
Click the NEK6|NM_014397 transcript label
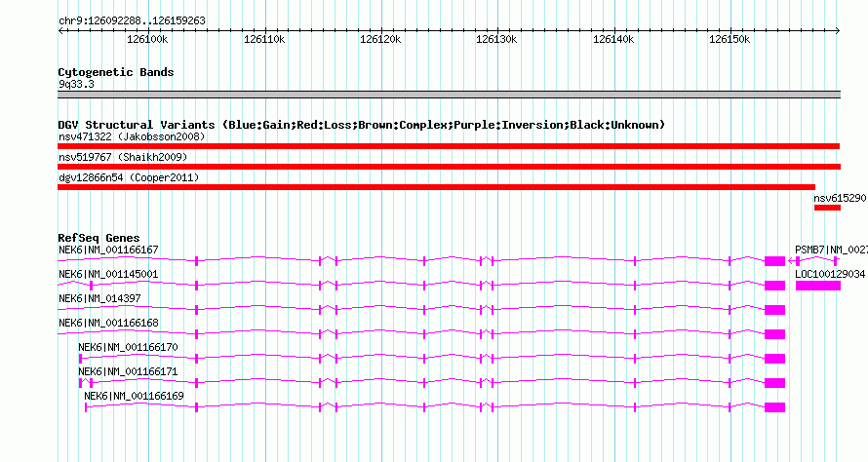[x=99, y=299]
